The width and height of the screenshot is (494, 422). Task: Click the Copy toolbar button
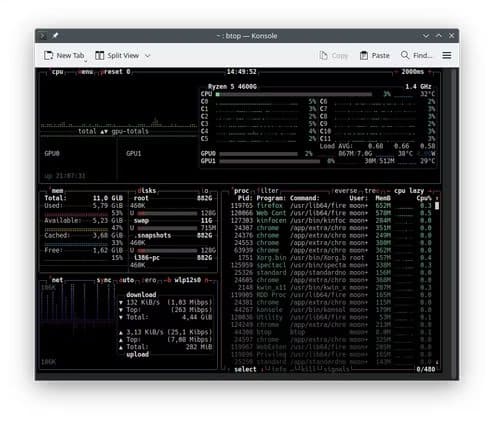334,55
